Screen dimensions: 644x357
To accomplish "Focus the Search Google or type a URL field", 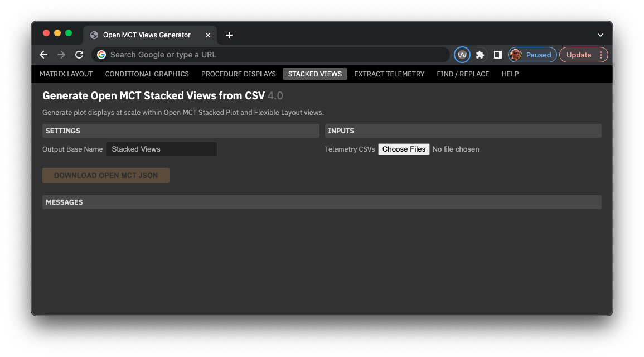I will pos(270,55).
